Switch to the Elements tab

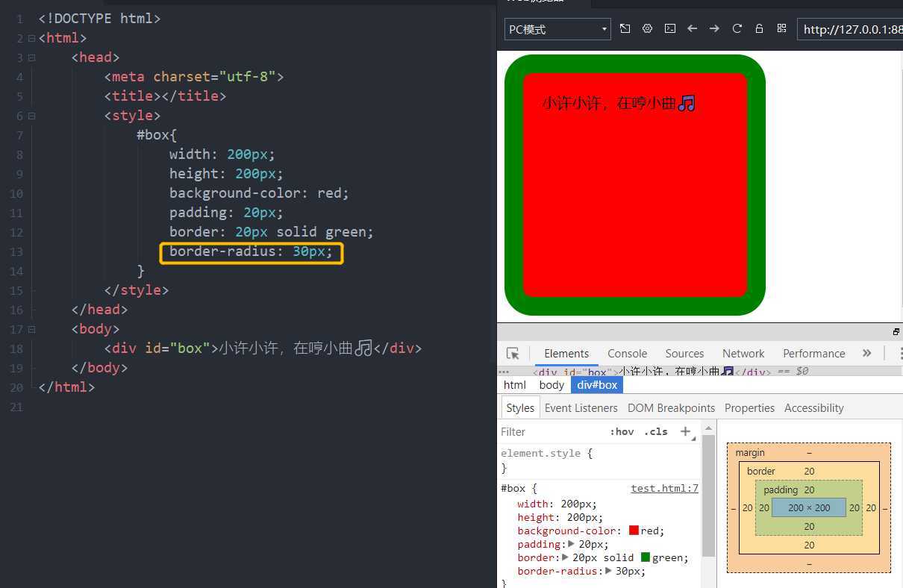point(566,353)
